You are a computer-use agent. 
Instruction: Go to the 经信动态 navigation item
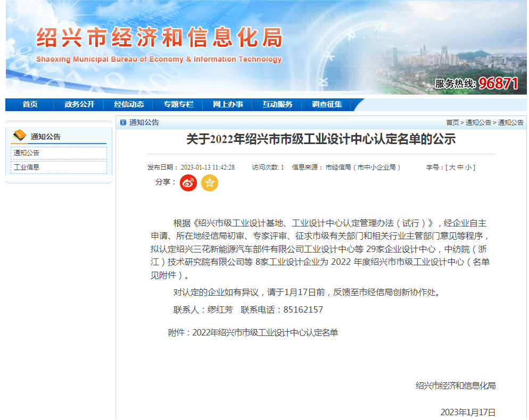click(129, 105)
